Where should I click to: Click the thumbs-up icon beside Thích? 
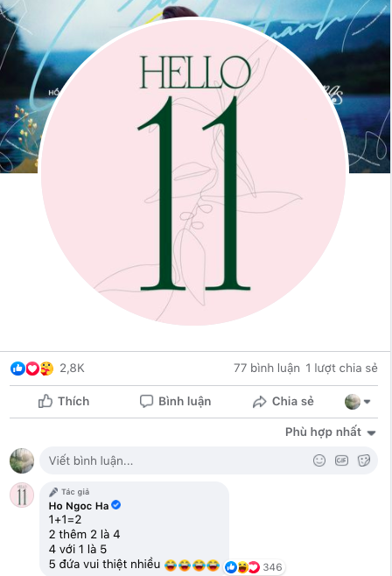[x=45, y=401]
